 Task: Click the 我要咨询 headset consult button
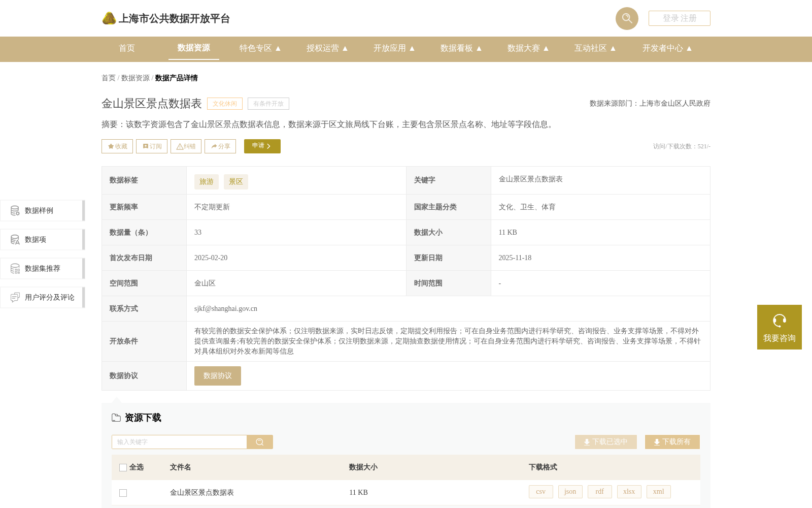(x=780, y=327)
